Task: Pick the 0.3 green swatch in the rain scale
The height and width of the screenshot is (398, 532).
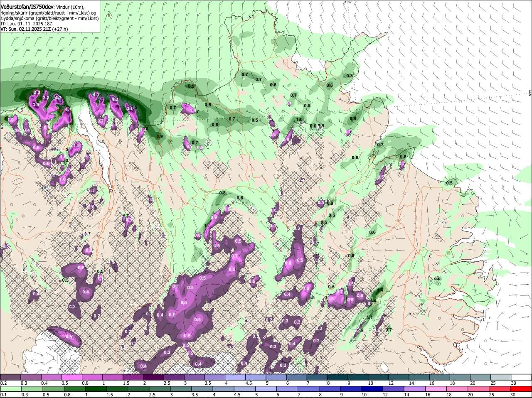Action: point(32,389)
